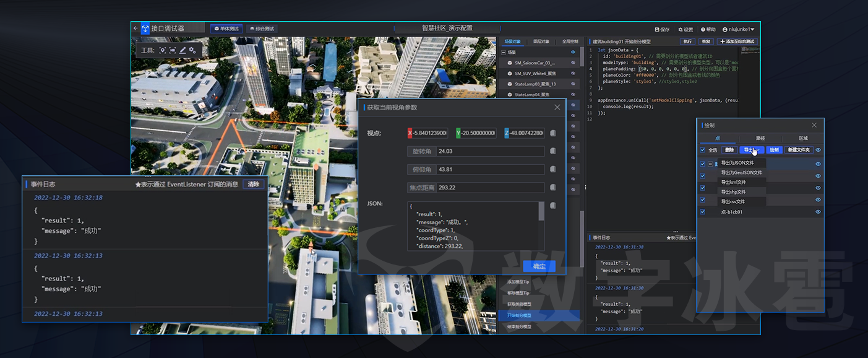
Task: Copy the 视点 coordinates with copy icon
Action: 552,133
